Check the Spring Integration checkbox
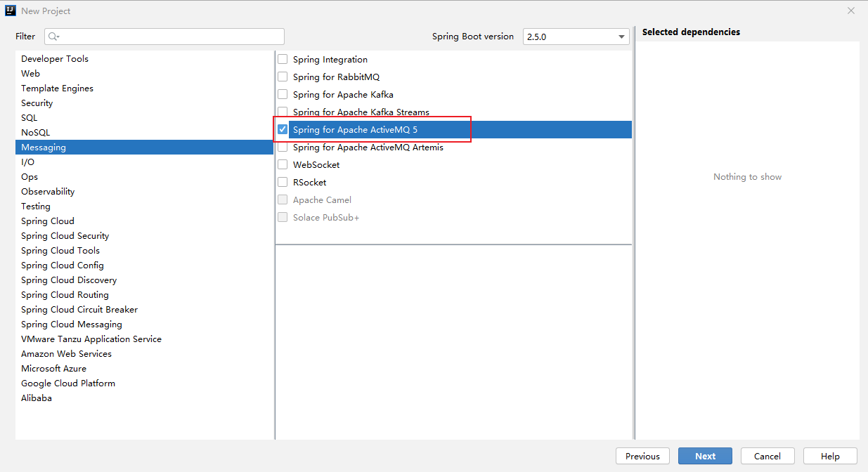 (x=283, y=60)
